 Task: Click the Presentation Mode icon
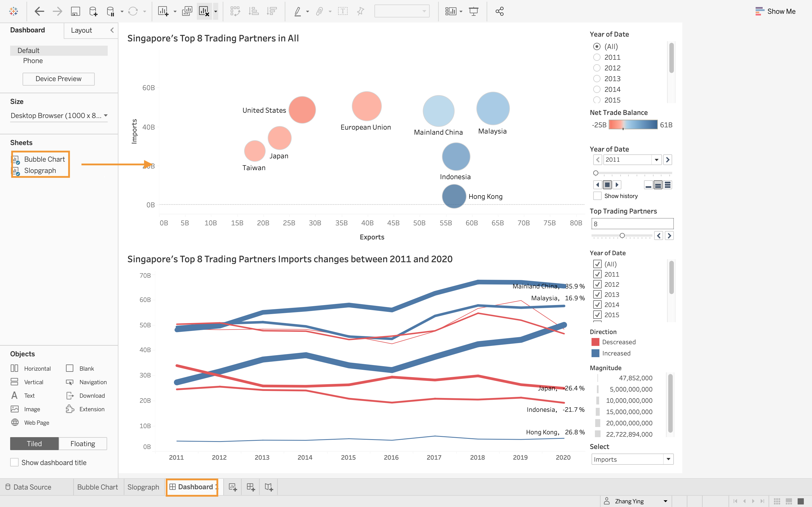pyautogui.click(x=473, y=11)
